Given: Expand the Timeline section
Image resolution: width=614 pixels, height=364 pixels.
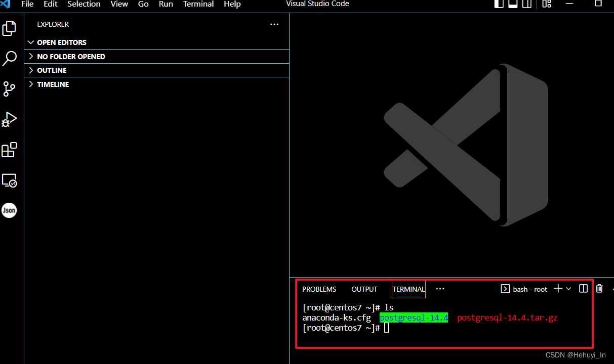Looking at the screenshot, I should tap(53, 84).
